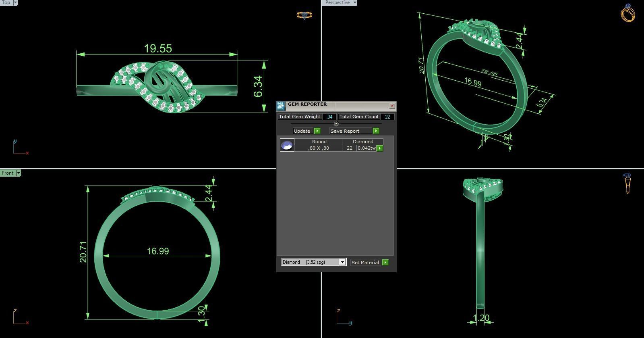Image resolution: width=644 pixels, height=338 pixels.
Task: Select the round diamond gem thumbnail
Action: pos(287,145)
